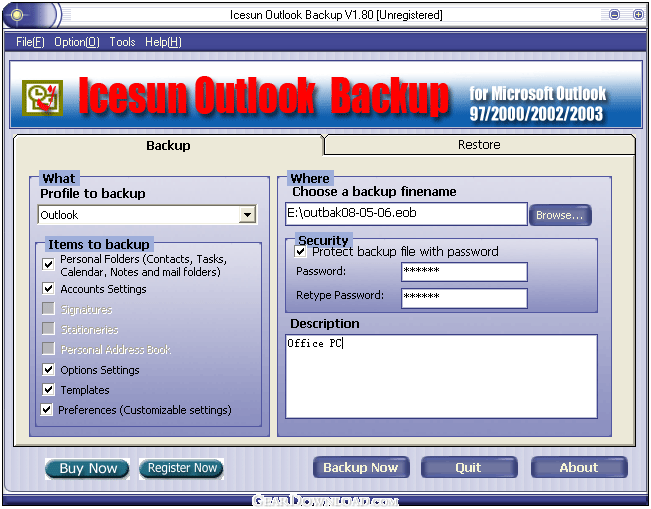This screenshot has height=509, width=651.
Task: Open the Option menu
Action: pos(77,42)
